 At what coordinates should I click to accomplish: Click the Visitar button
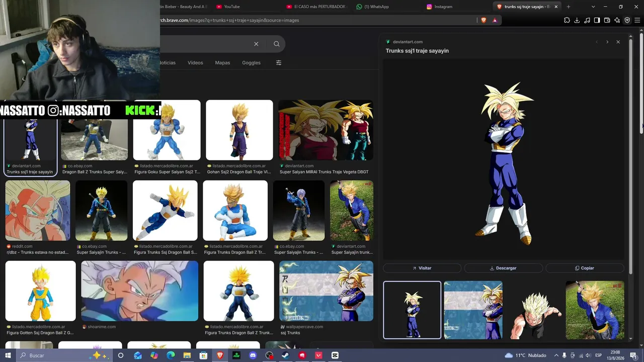pyautogui.click(x=422, y=268)
